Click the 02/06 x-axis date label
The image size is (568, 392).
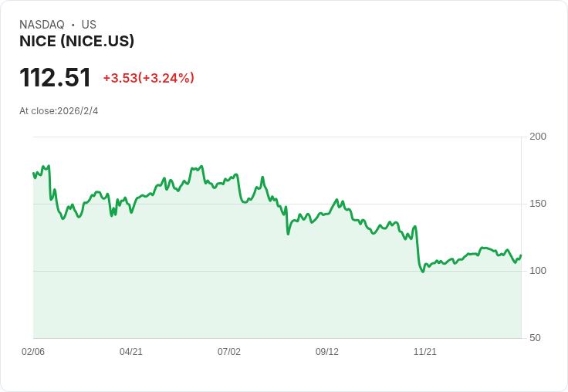pyautogui.click(x=33, y=351)
